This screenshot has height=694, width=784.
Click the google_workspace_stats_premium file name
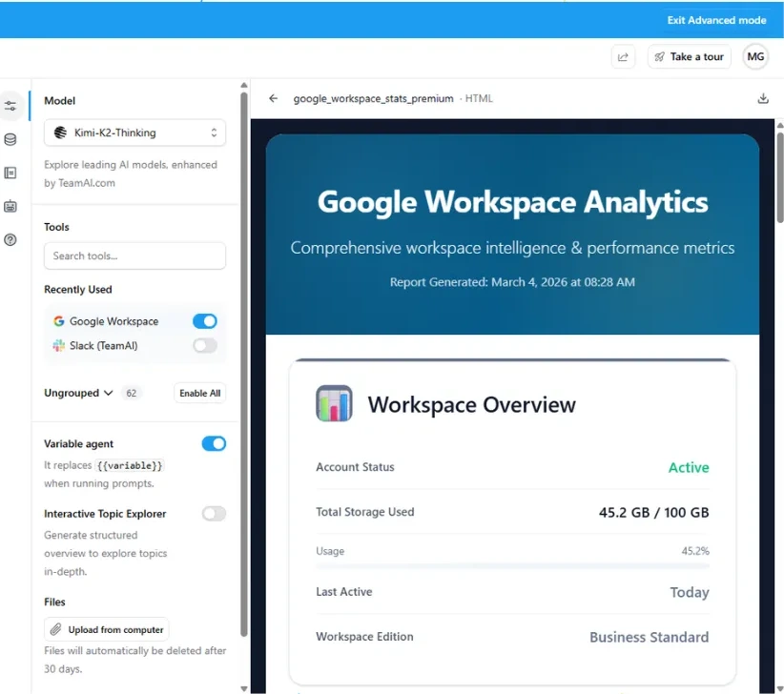374,98
